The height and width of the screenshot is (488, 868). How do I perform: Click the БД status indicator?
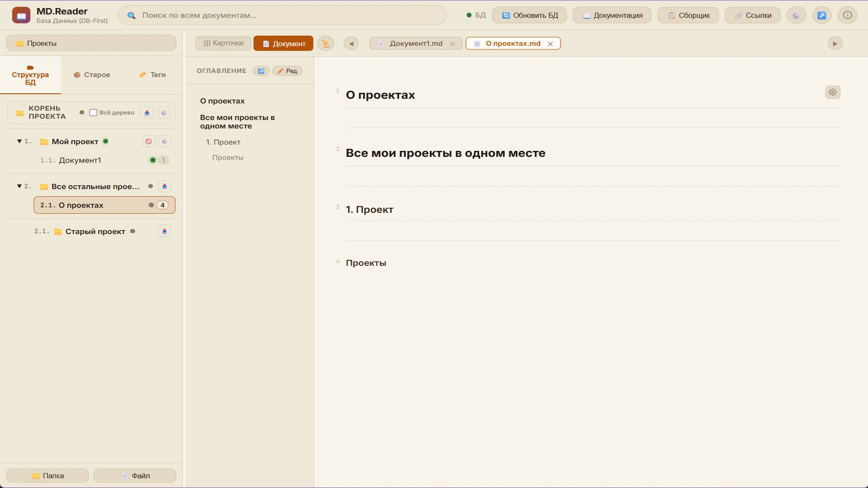pyautogui.click(x=476, y=15)
